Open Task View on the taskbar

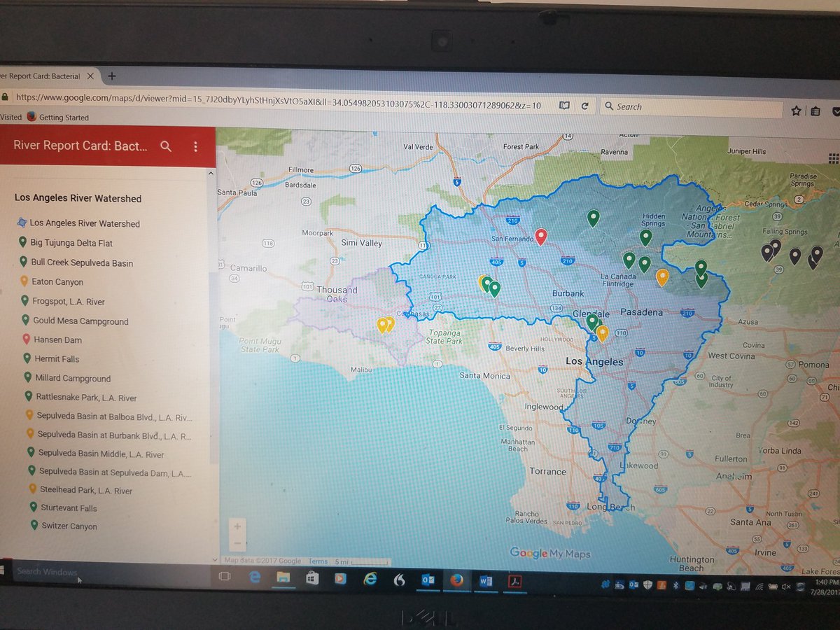(x=225, y=576)
